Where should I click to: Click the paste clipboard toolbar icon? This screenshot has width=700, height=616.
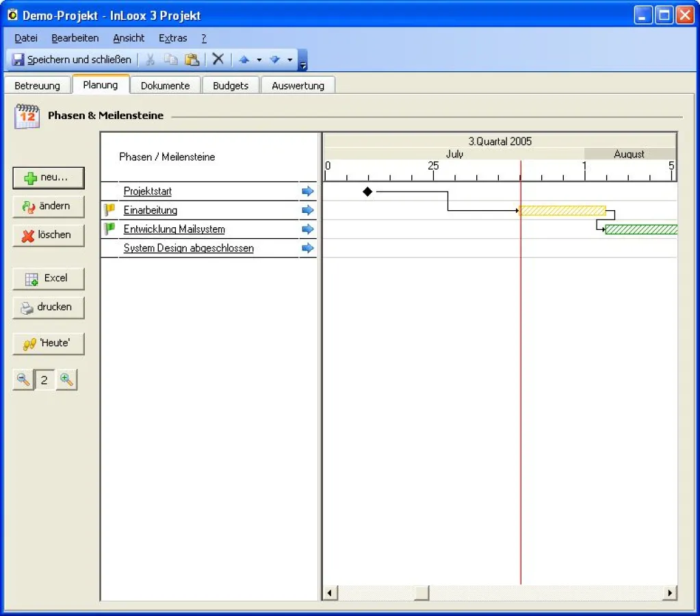192,60
